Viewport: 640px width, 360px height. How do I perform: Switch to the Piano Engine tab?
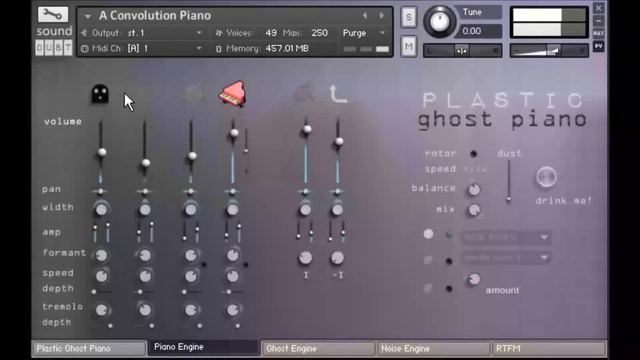click(x=203, y=347)
